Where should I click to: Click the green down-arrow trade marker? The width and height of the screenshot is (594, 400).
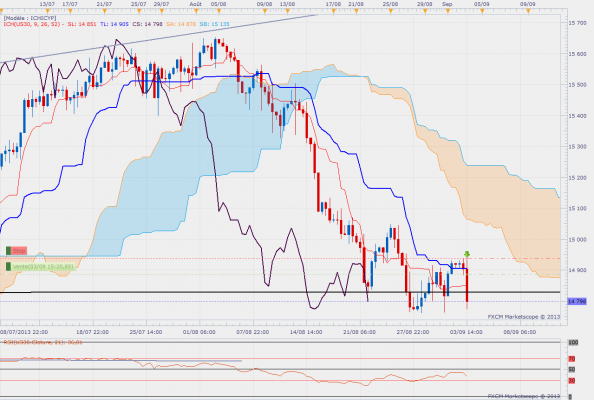click(x=467, y=254)
